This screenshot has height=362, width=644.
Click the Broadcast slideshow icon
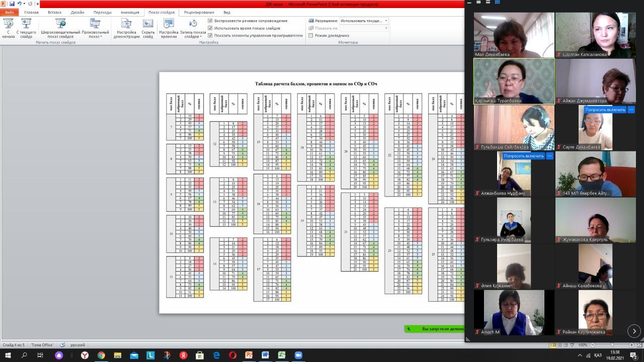(60, 28)
